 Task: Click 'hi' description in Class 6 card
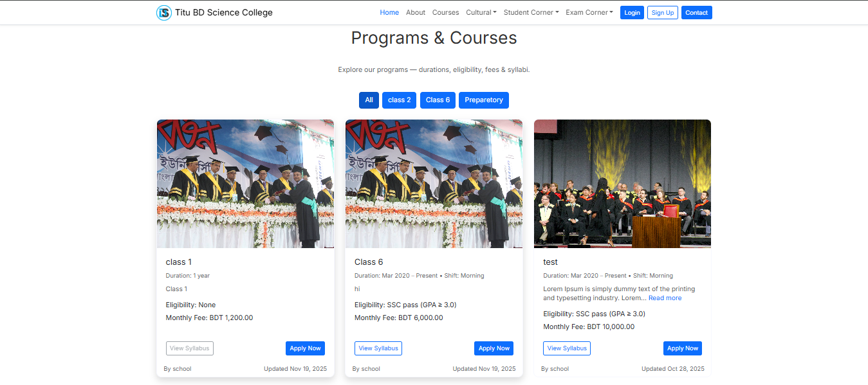pyautogui.click(x=357, y=289)
